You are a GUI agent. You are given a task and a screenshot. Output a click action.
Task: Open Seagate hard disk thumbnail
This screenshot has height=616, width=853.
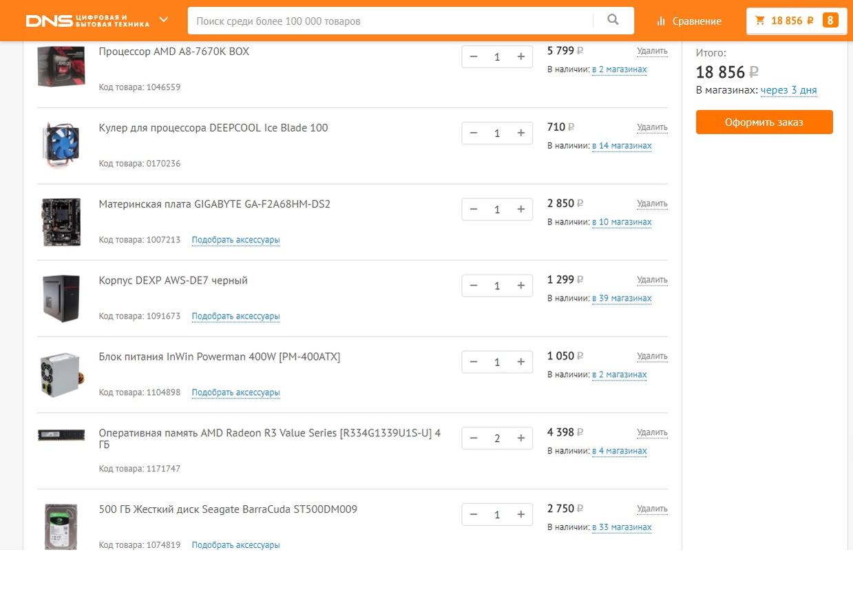tap(61, 527)
